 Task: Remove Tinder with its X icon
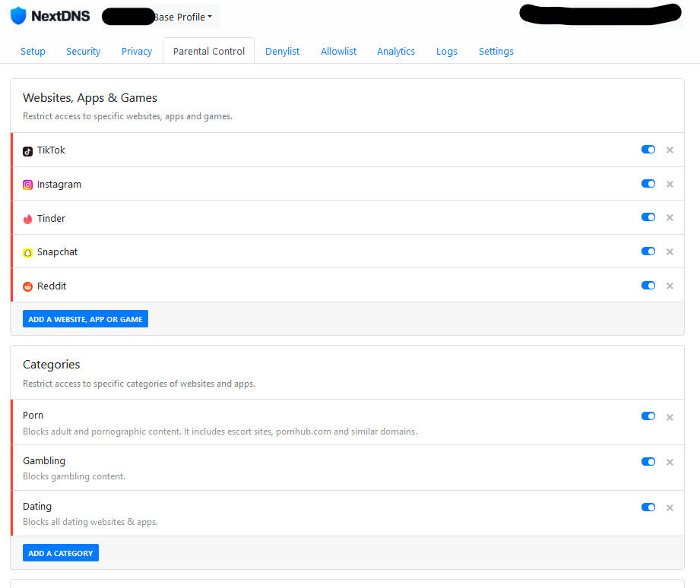point(670,217)
